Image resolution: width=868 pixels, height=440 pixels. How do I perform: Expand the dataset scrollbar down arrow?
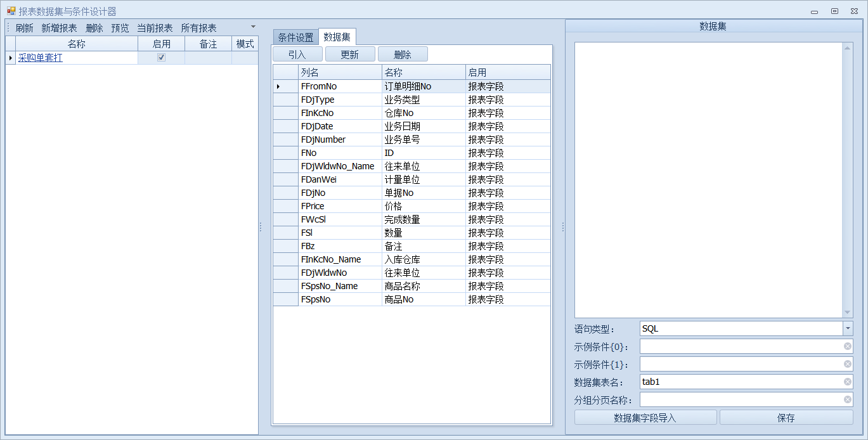point(848,311)
